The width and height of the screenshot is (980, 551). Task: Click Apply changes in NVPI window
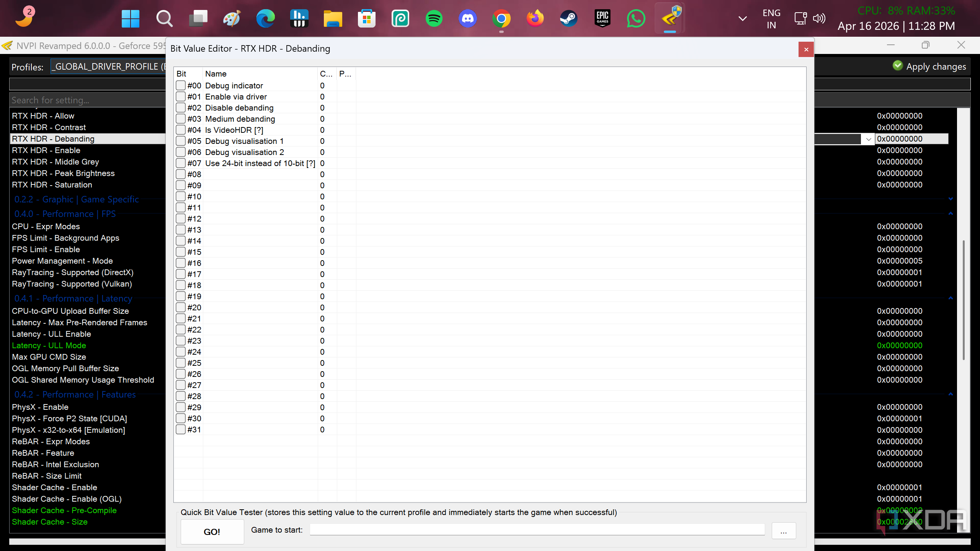click(929, 67)
